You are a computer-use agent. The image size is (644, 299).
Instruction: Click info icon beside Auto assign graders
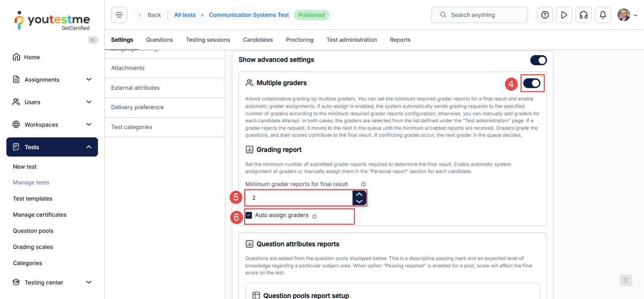[x=314, y=216]
